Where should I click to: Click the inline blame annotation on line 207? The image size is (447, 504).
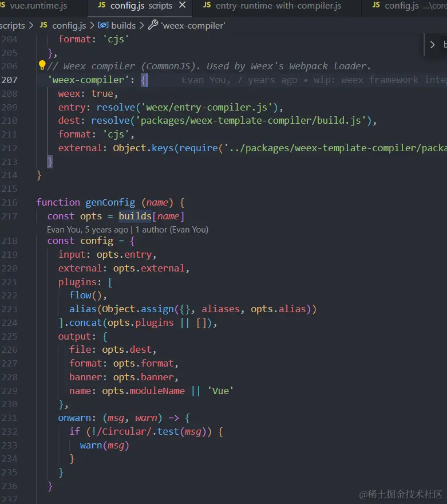tap(314, 80)
